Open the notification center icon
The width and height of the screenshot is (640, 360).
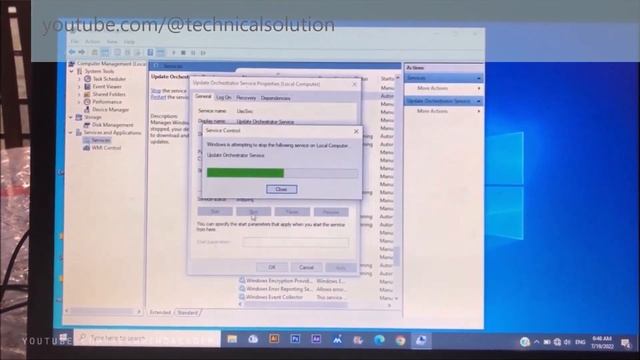[x=625, y=343]
